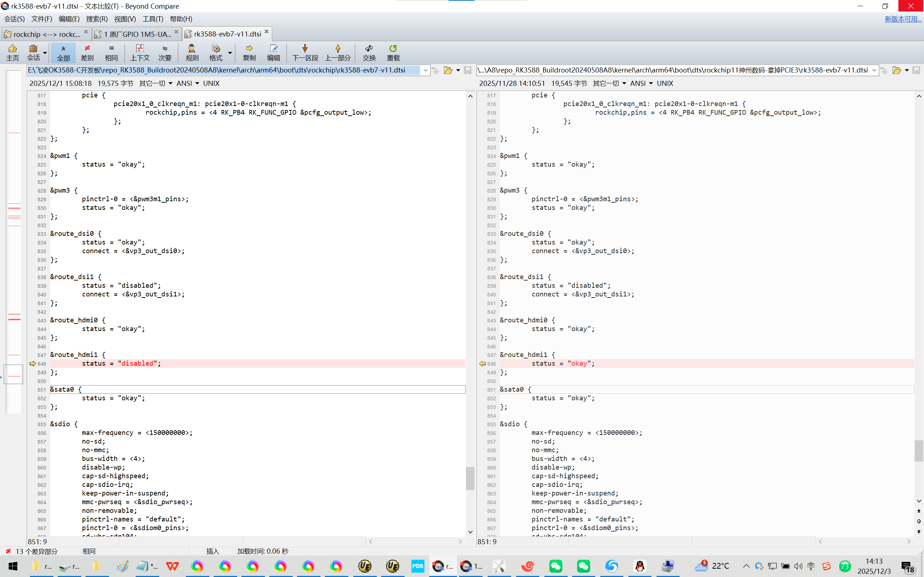Toggle Show All (全部) display filter
The image size is (924, 577).
(64, 52)
